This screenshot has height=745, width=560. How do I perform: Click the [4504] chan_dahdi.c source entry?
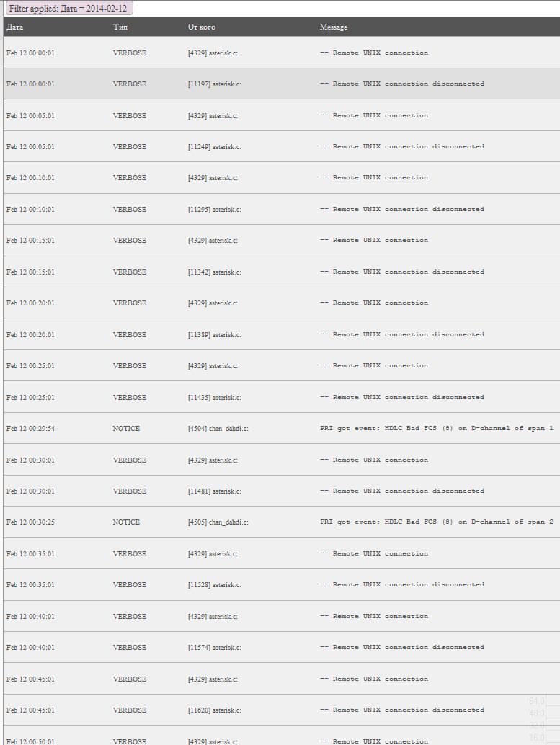click(x=218, y=429)
